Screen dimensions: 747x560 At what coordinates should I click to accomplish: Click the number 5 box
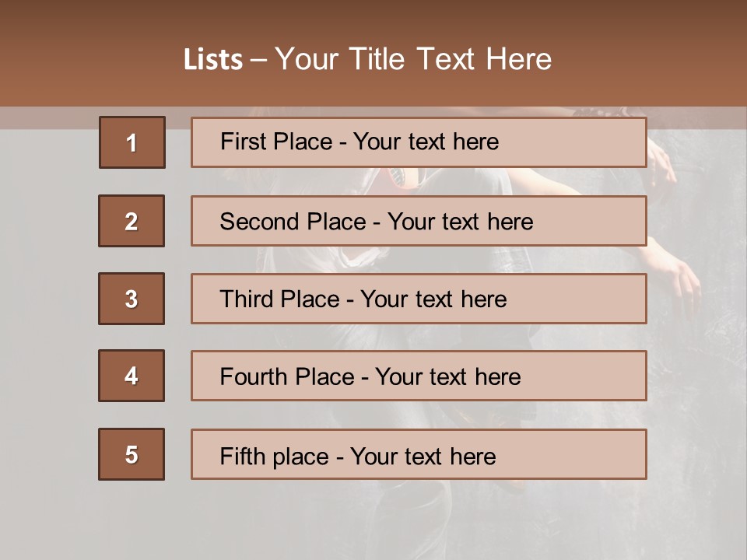132,454
